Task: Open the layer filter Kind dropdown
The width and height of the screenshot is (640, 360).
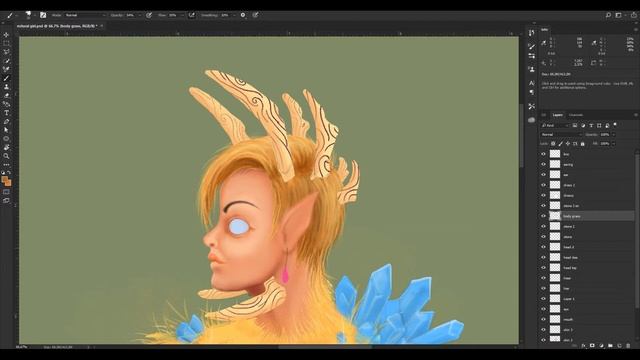Action: tap(555, 125)
